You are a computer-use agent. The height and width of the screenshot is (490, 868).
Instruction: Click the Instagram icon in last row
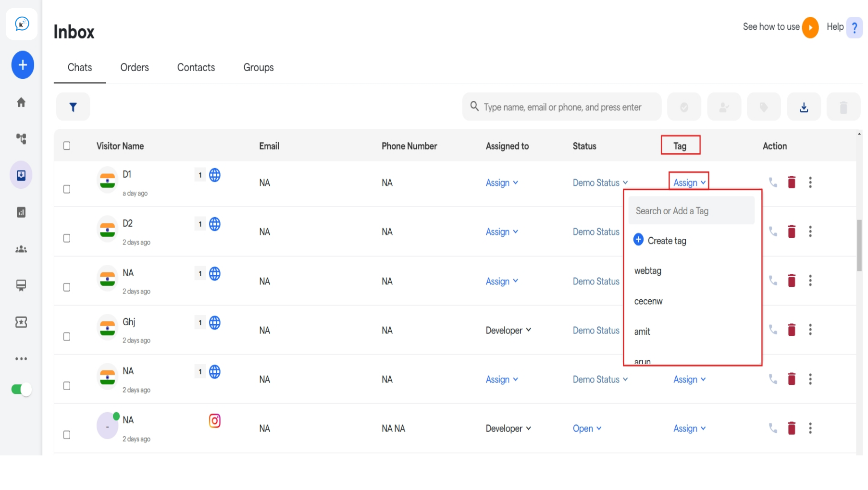click(x=215, y=421)
